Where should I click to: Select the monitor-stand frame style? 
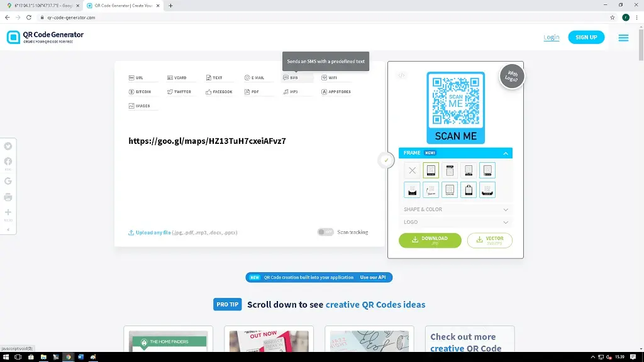[469, 170]
